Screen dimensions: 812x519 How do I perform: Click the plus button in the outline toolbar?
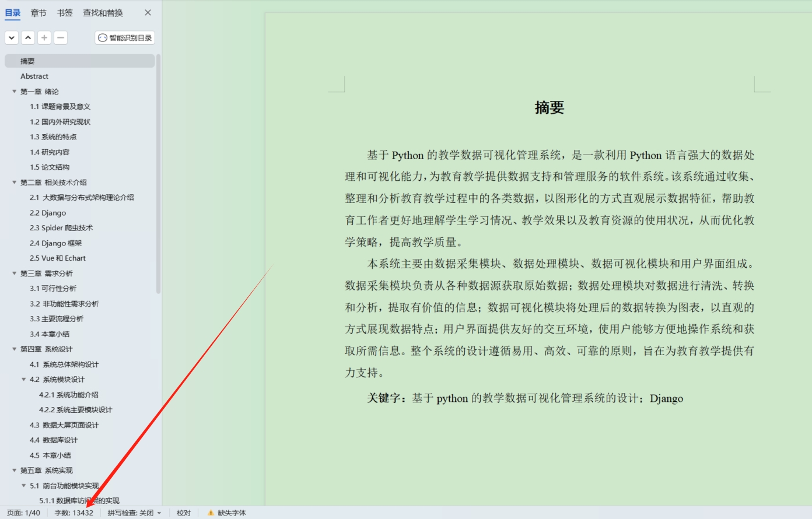pos(44,38)
